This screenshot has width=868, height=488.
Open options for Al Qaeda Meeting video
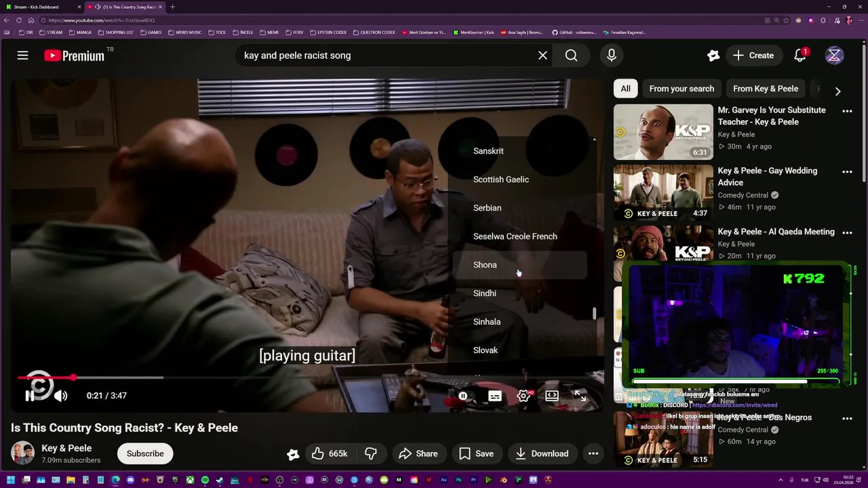(x=847, y=233)
